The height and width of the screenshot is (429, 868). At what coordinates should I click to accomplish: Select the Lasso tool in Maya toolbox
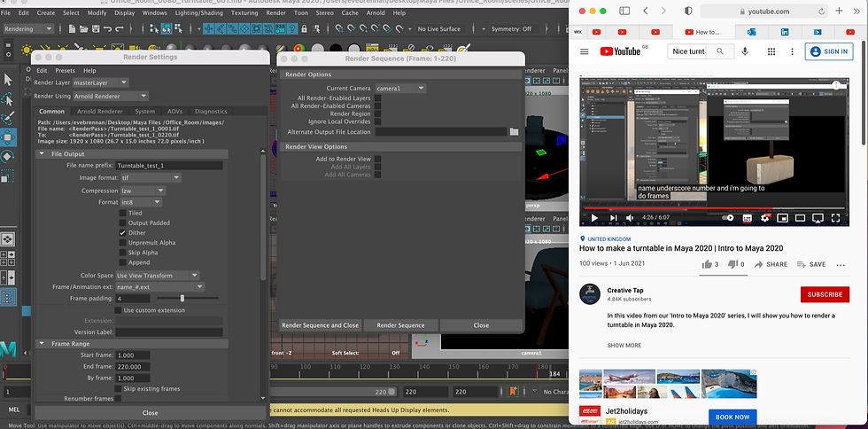[8, 100]
